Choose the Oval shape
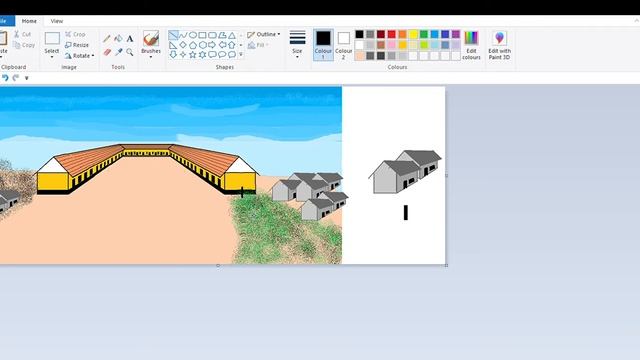Image resolution: width=640 pixels, height=360 pixels. click(193, 35)
